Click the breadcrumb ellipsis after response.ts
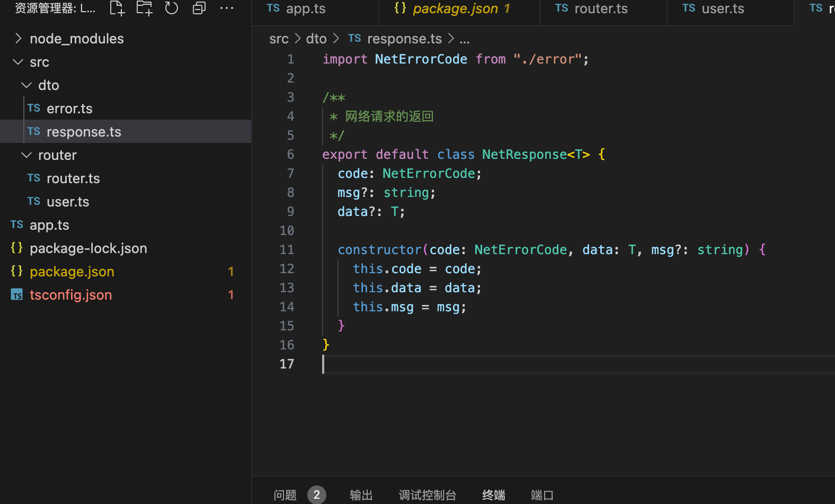 [465, 39]
